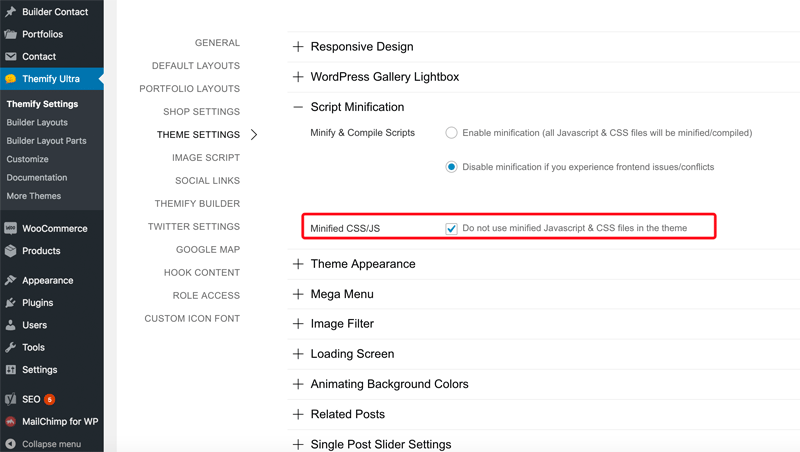Select Enable minification radio button
The height and width of the screenshot is (452, 800).
(451, 133)
